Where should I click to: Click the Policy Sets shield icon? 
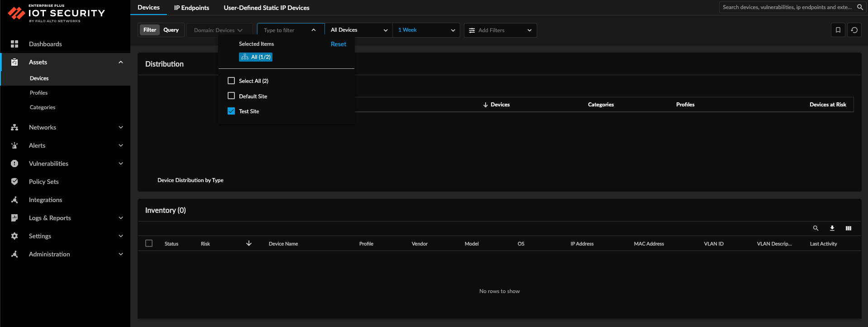coord(14,182)
